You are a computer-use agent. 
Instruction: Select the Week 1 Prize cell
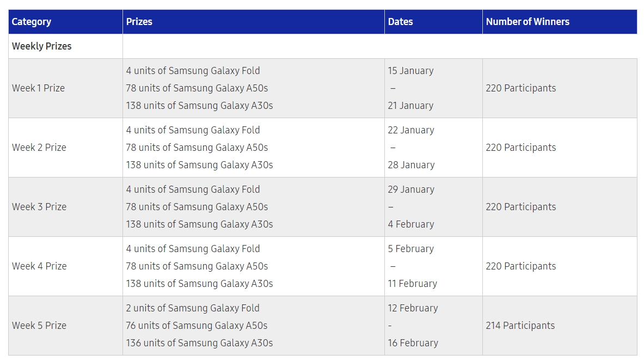tap(39, 88)
